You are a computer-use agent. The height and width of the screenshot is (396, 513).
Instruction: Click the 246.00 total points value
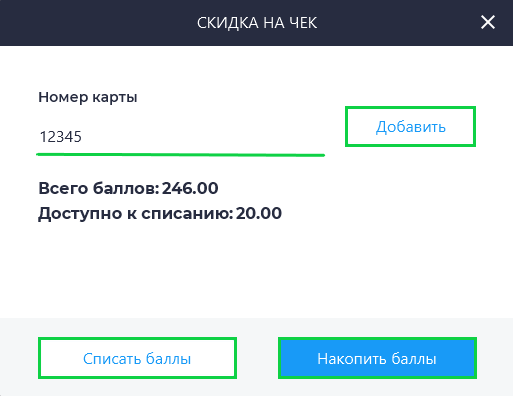190,188
